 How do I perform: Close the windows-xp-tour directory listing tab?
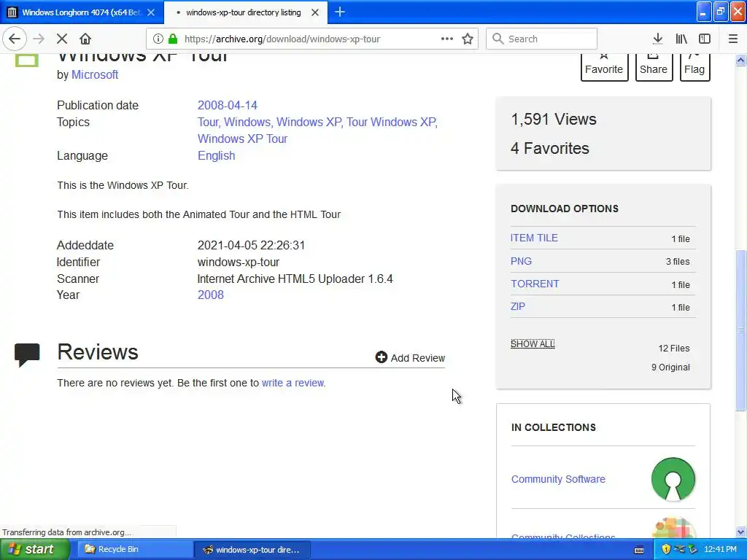pos(315,12)
